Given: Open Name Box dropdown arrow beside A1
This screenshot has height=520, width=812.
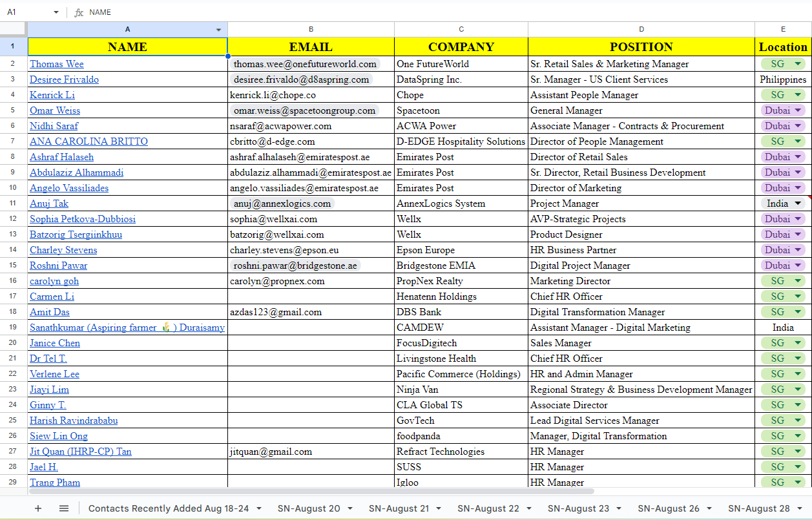Looking at the screenshot, I should [x=56, y=12].
